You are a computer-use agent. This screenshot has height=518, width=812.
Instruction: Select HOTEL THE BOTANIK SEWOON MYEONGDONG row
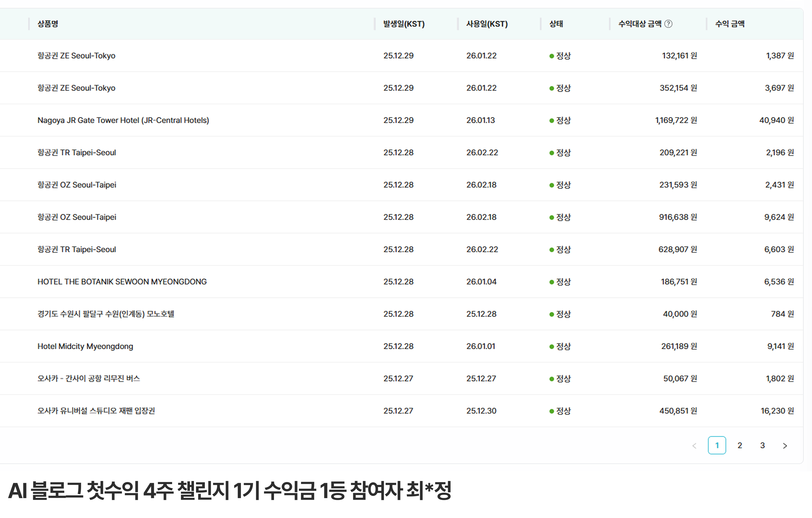click(x=122, y=281)
